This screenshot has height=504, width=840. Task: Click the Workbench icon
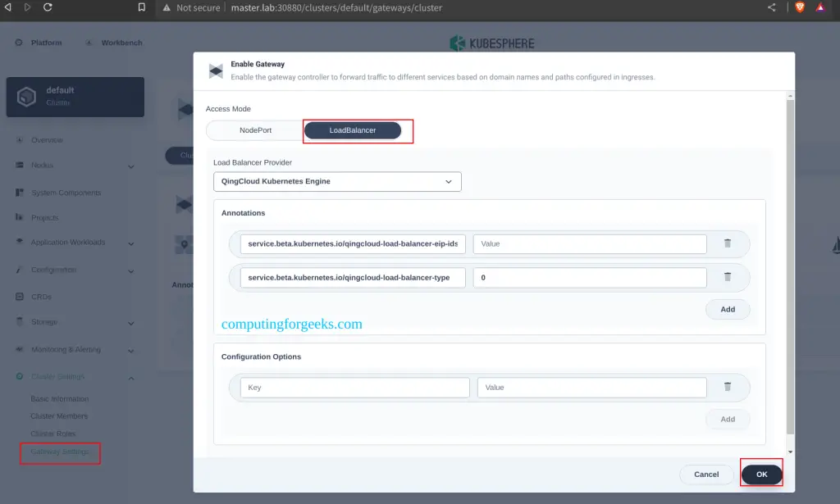(x=89, y=43)
